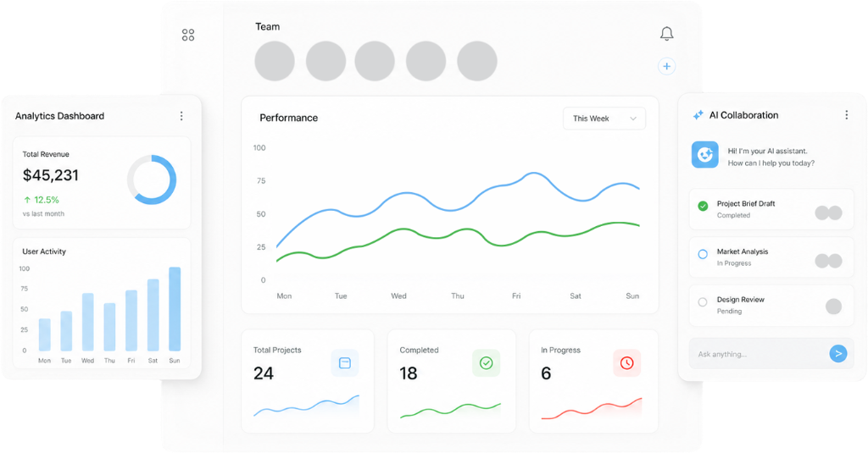Click the 12.5% growth text
The height and width of the screenshot is (453, 868).
47,200
